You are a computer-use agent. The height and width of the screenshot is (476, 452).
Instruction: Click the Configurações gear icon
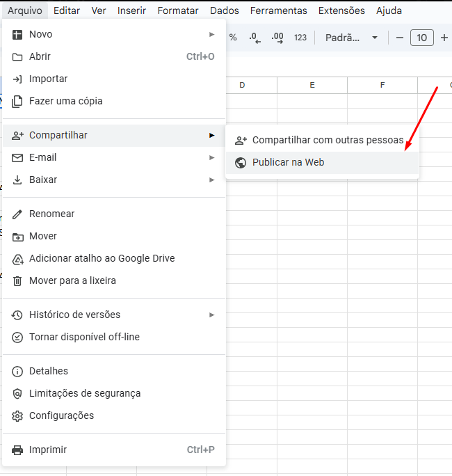(17, 416)
